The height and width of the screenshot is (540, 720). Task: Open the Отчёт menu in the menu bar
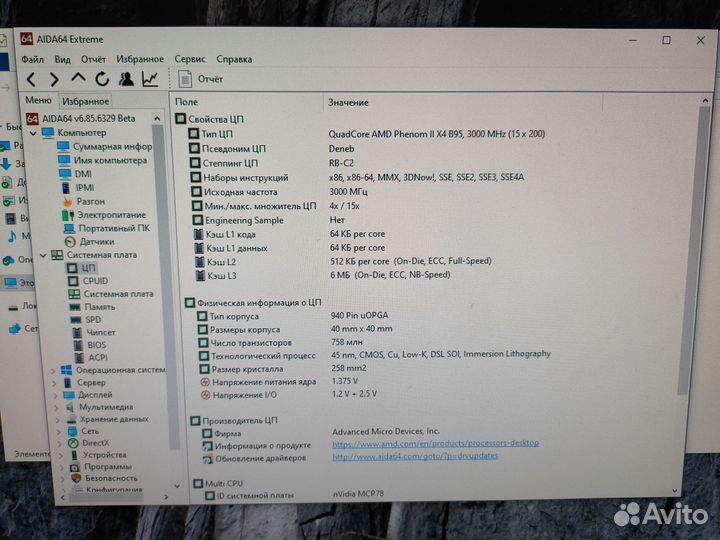tap(93, 59)
